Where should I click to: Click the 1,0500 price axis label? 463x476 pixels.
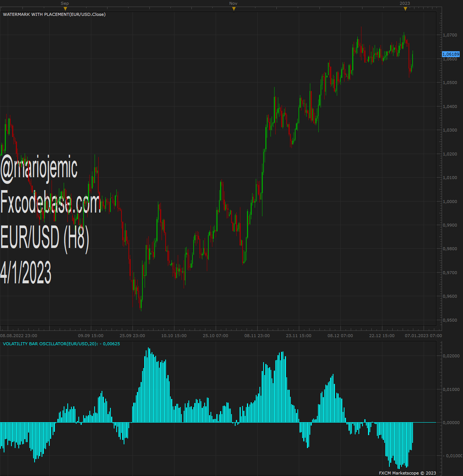450,83
